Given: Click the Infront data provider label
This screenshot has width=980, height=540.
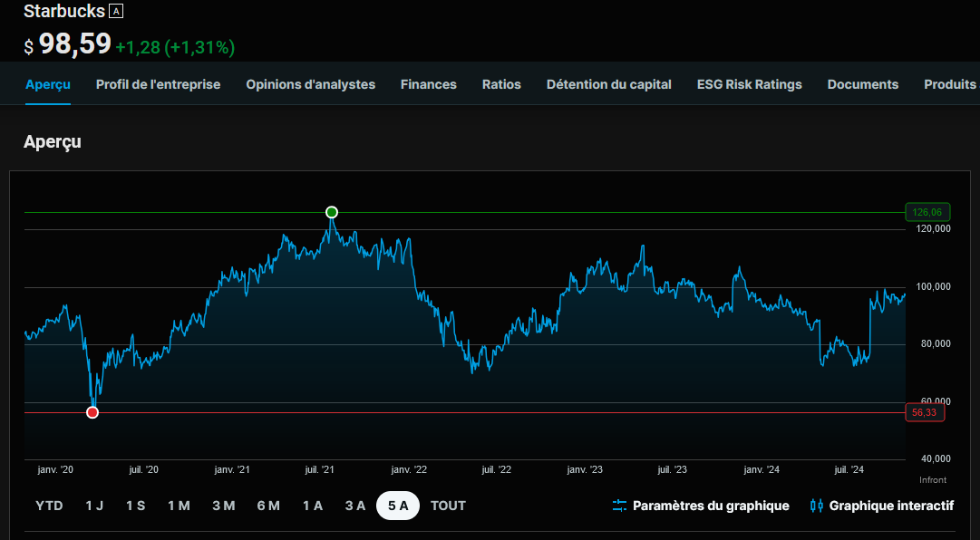Looking at the screenshot, I should tap(933, 480).
